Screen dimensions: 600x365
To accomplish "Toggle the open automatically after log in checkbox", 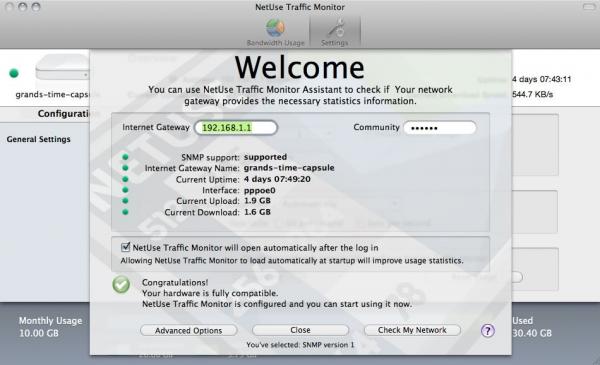I will [126, 247].
